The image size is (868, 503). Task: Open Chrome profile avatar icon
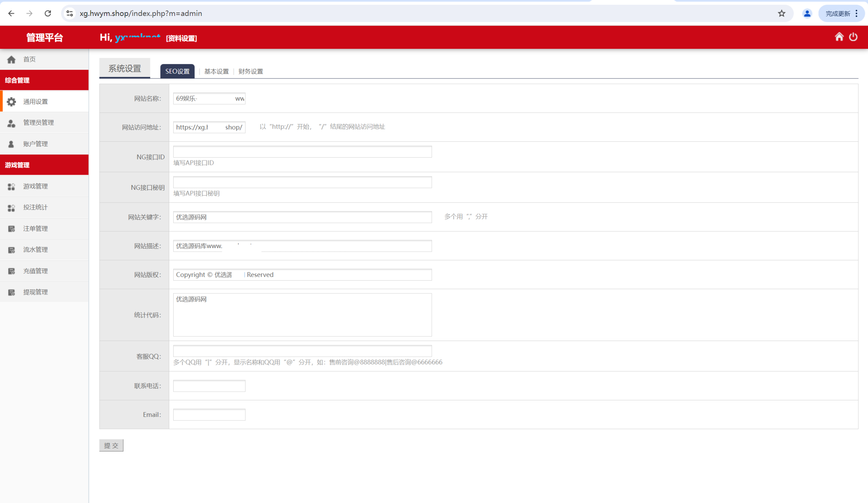click(807, 13)
